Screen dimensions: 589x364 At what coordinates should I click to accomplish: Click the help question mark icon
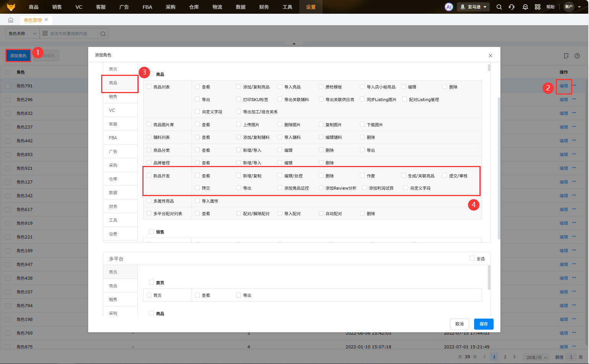[x=577, y=56]
